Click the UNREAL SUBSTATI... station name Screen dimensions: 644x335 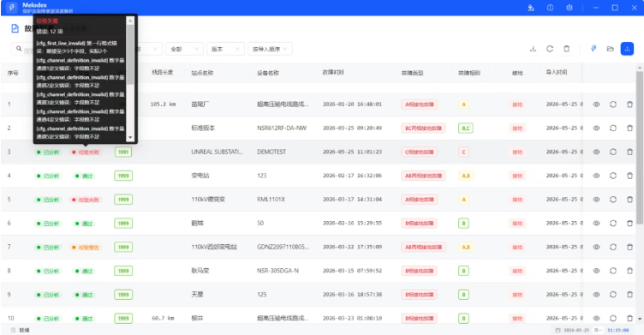[x=218, y=153]
